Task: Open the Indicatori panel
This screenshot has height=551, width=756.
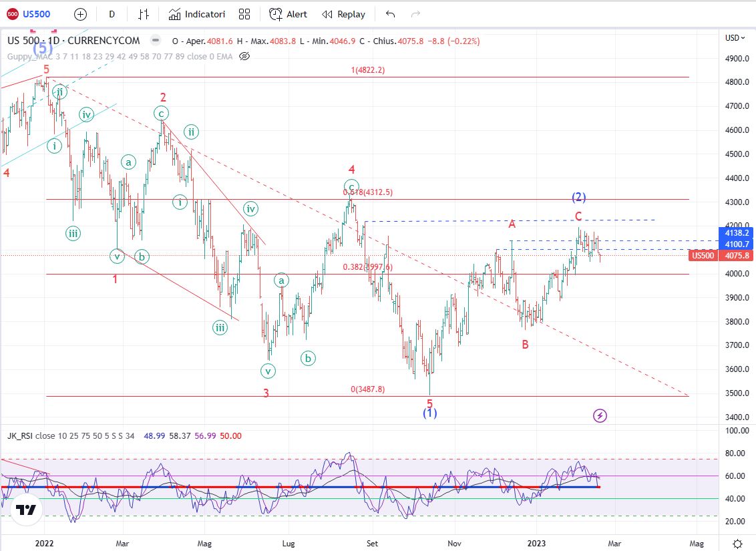Action: (x=197, y=15)
